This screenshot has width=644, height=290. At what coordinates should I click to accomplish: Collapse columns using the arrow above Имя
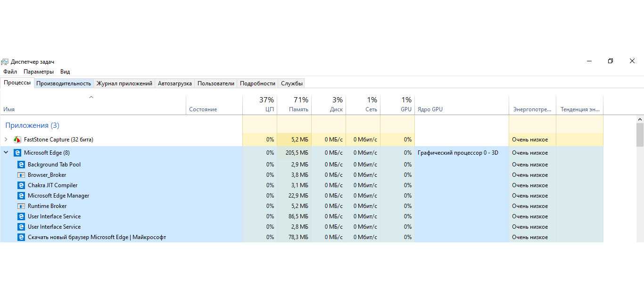pyautogui.click(x=91, y=98)
